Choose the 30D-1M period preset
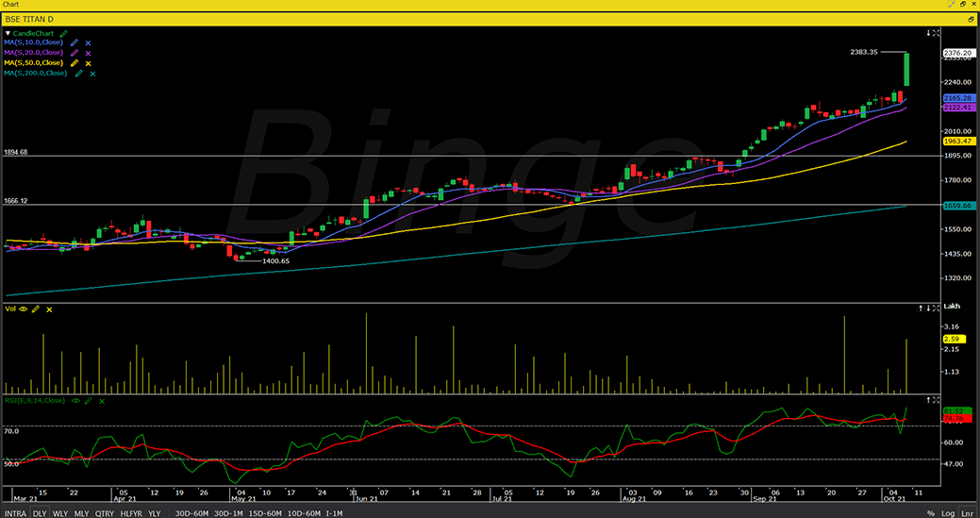The image size is (980, 518). point(231,513)
